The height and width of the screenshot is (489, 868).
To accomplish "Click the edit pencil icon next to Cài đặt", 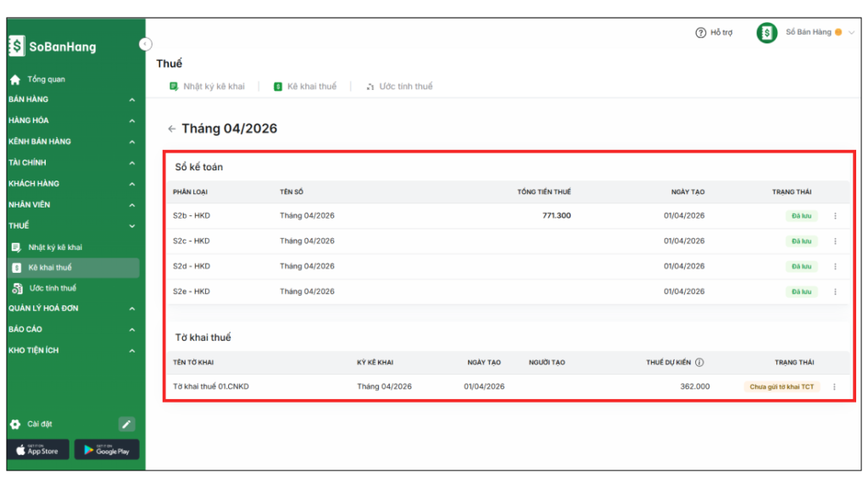I will click(x=126, y=424).
